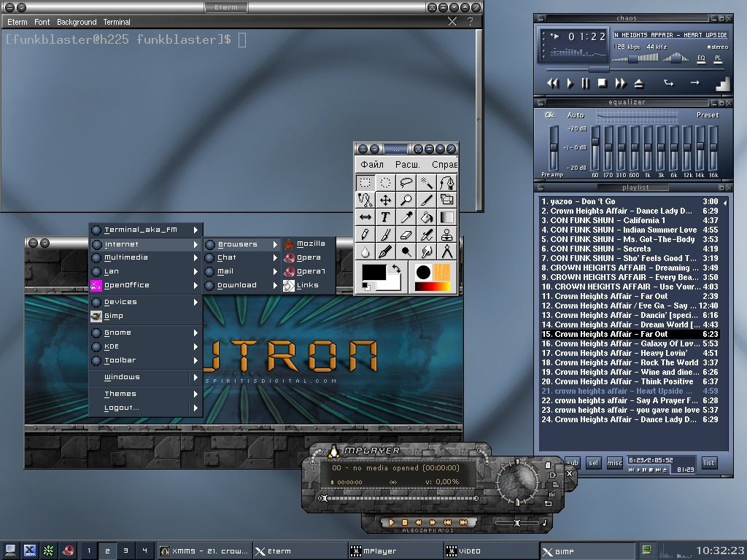This screenshot has height=560, width=747.
Task: Click the playlist misc button
Action: pos(614,462)
